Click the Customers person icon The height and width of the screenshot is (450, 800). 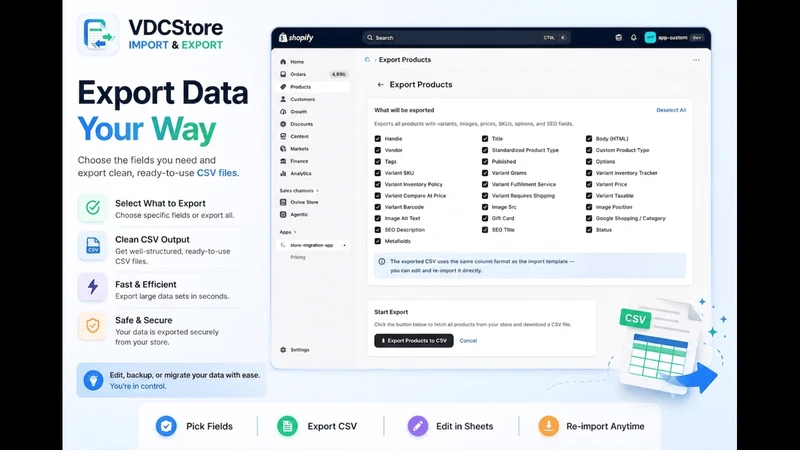[x=283, y=99]
